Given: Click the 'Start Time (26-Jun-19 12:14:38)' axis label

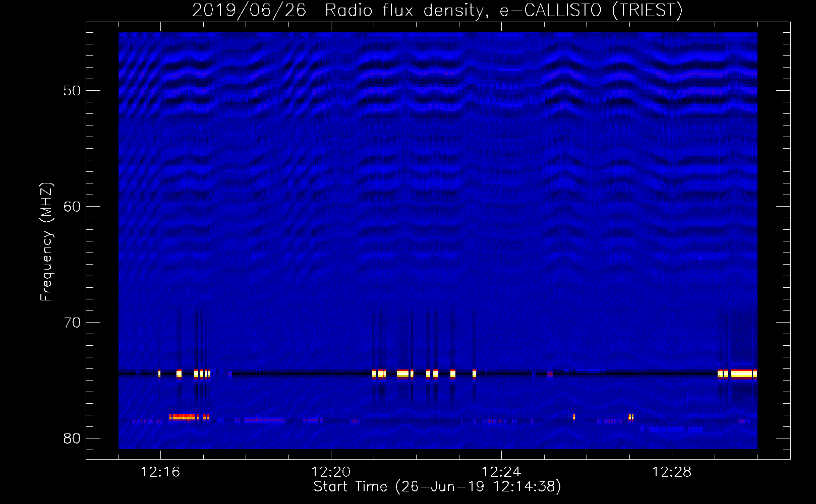Looking at the screenshot, I should (437, 487).
